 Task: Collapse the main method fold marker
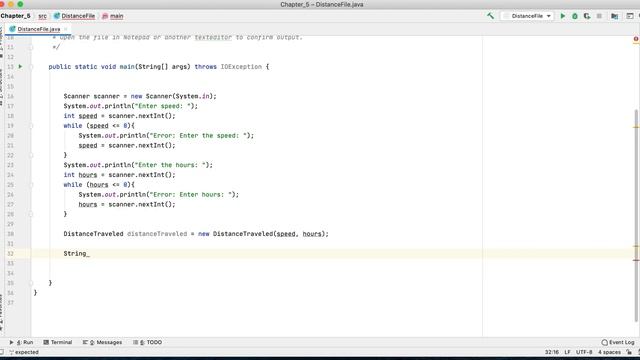pos(31,67)
